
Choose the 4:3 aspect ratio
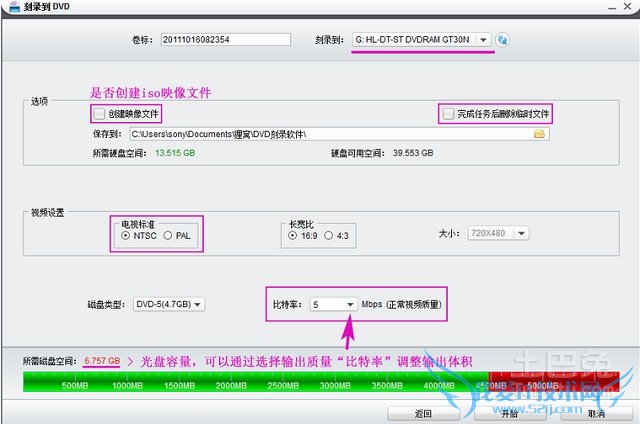point(329,235)
